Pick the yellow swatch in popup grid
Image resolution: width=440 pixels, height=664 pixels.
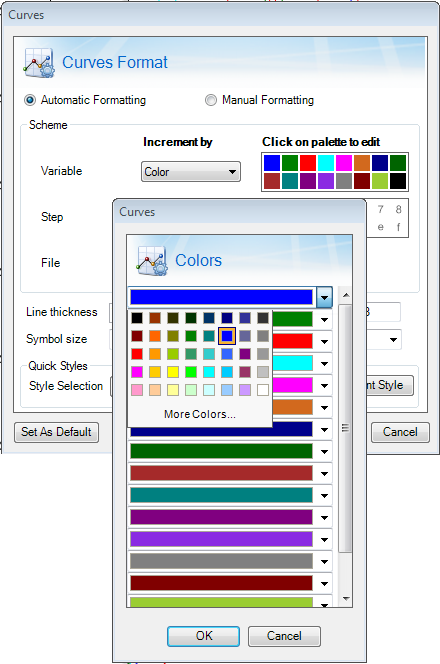point(173,372)
